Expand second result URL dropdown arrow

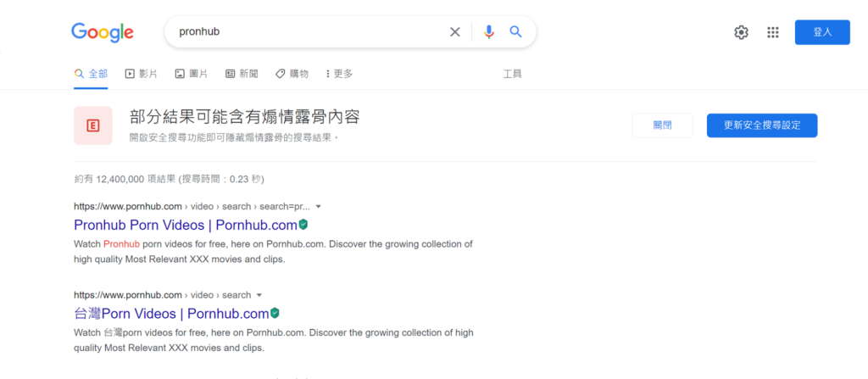[259, 296]
